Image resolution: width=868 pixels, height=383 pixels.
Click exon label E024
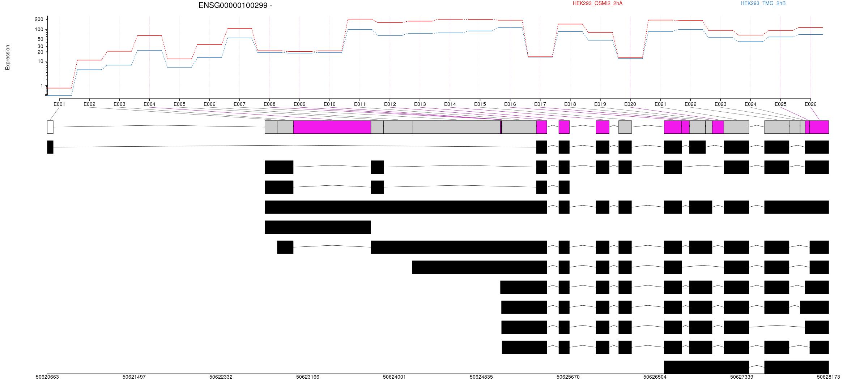[x=750, y=104]
